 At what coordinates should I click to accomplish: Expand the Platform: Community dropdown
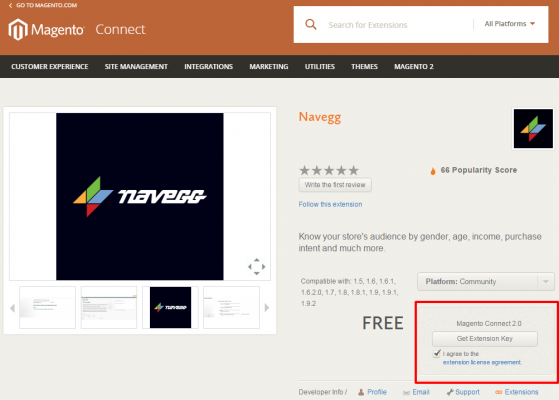coord(486,282)
